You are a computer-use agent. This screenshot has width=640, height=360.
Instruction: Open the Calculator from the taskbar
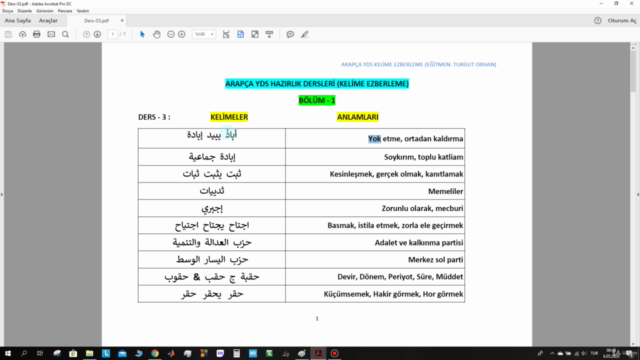(x=236, y=353)
